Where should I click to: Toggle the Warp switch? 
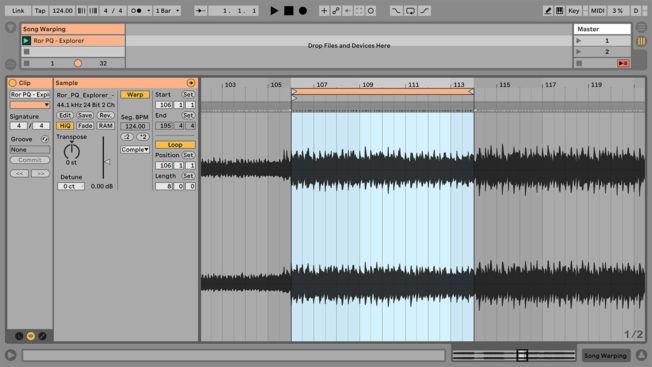click(135, 95)
